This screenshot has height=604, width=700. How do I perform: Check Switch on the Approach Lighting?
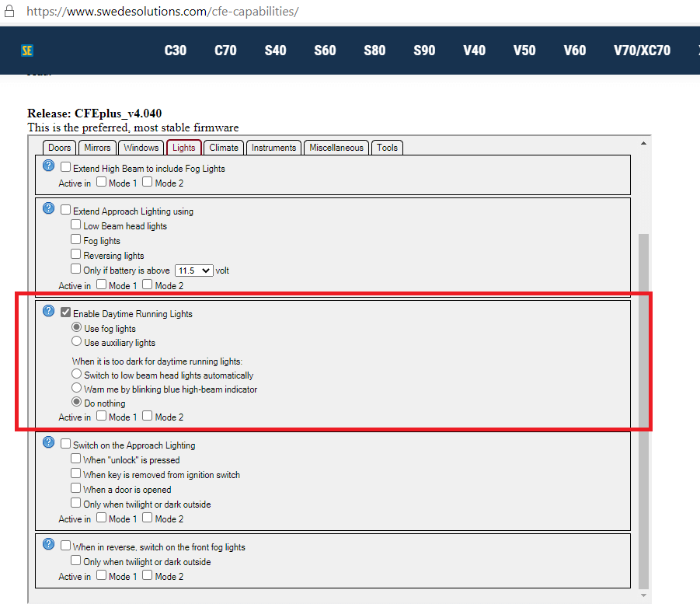(65, 444)
